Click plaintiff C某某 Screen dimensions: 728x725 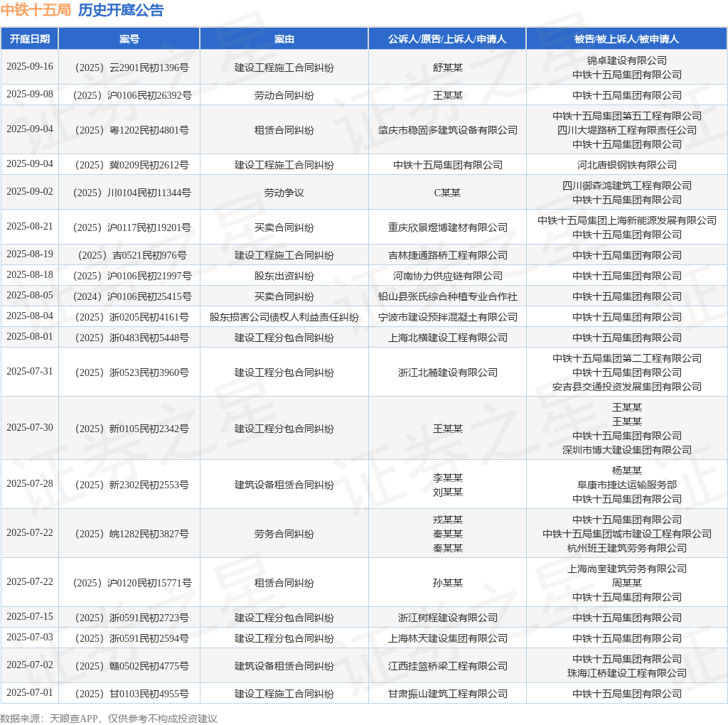click(x=448, y=193)
